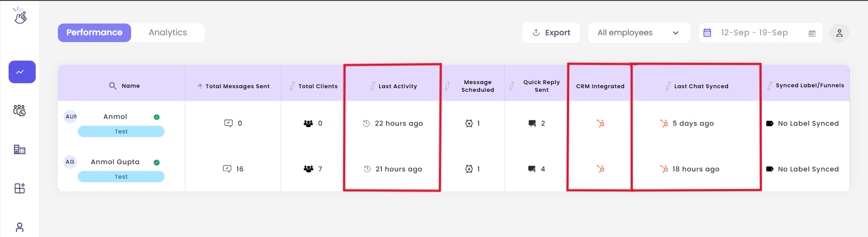Image resolution: width=868 pixels, height=237 pixels.
Task: Click the employee name Anmol
Action: click(115, 117)
